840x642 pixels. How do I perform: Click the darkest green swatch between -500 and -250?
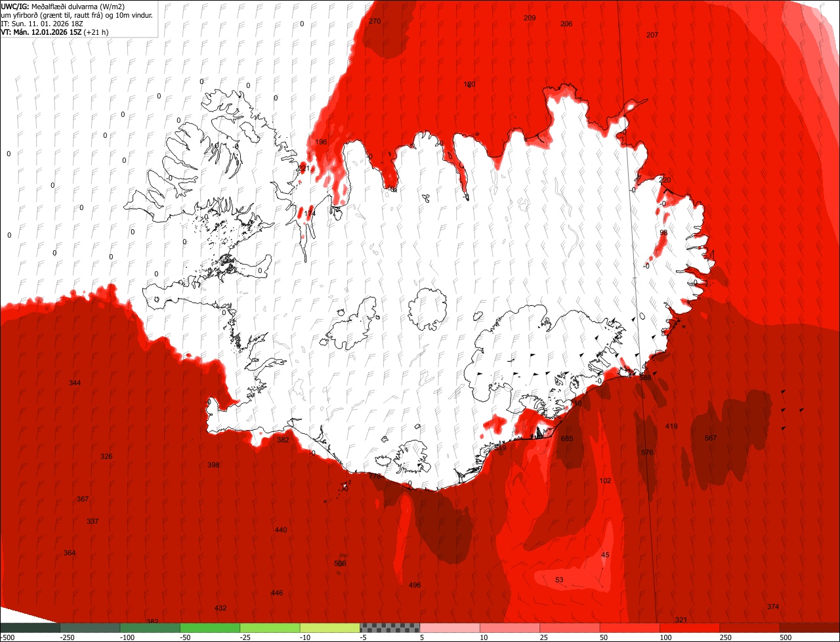point(30,628)
